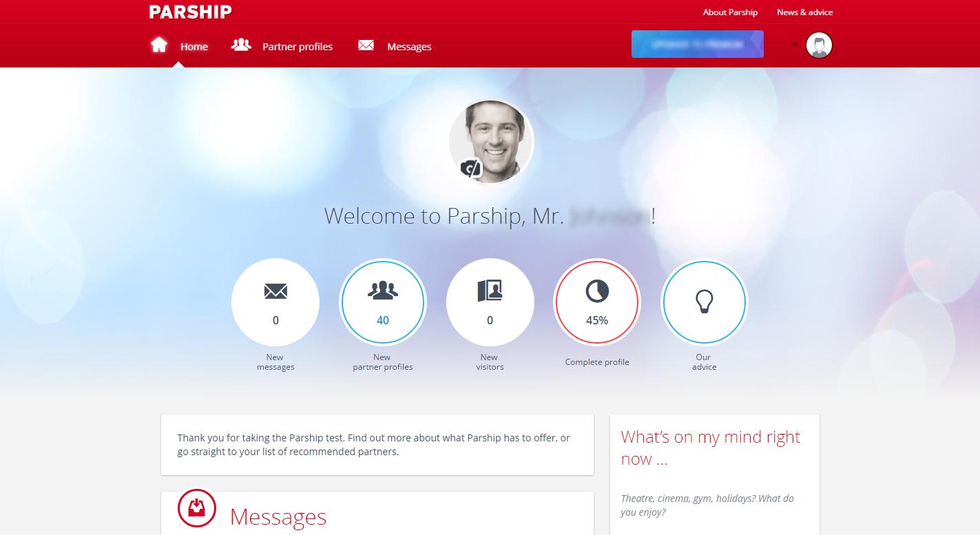Click the photo edit badge on profile picture
The image size is (980, 535).
pyautogui.click(x=471, y=168)
